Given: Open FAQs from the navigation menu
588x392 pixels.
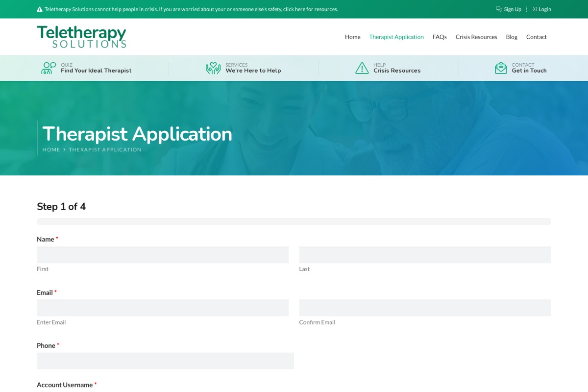Looking at the screenshot, I should (x=440, y=37).
